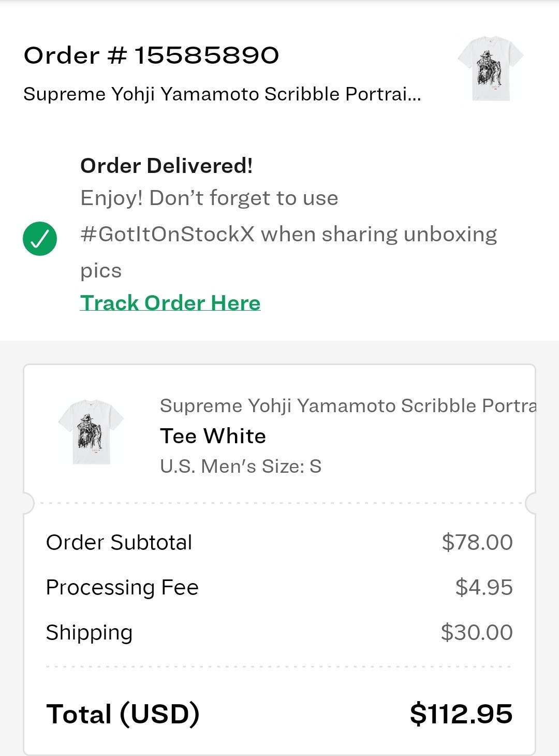Click the green delivered checkmark icon

pyautogui.click(x=40, y=239)
